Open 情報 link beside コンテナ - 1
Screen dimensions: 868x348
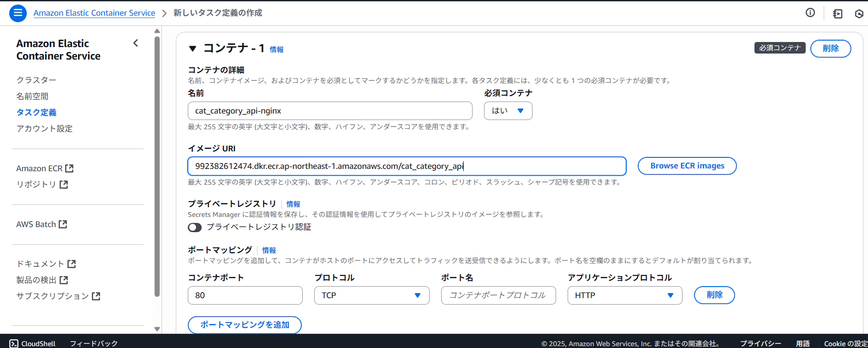(276, 49)
